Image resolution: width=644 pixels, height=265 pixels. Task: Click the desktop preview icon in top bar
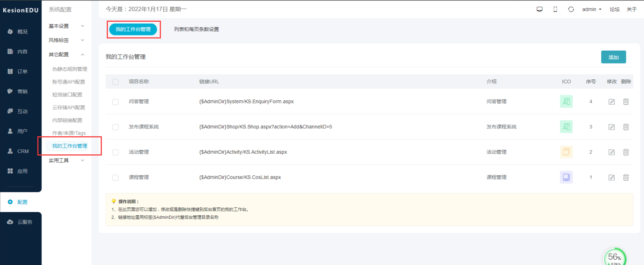tap(539, 9)
